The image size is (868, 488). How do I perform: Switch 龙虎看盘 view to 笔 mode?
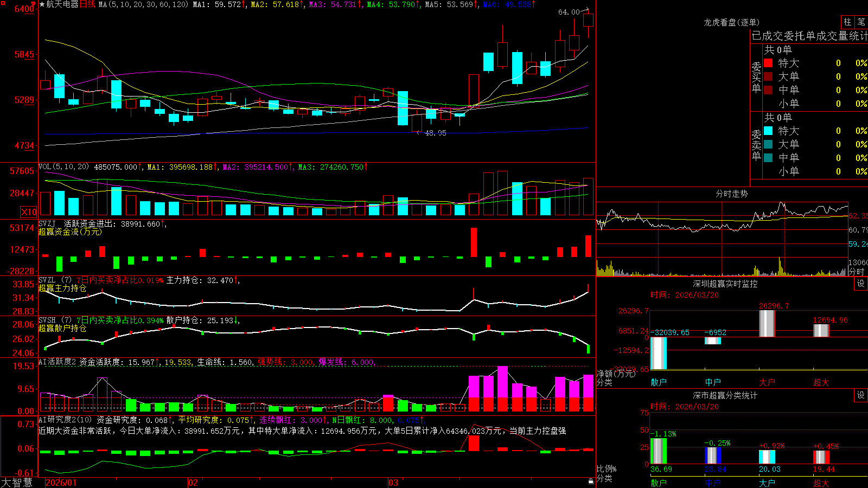click(x=861, y=22)
